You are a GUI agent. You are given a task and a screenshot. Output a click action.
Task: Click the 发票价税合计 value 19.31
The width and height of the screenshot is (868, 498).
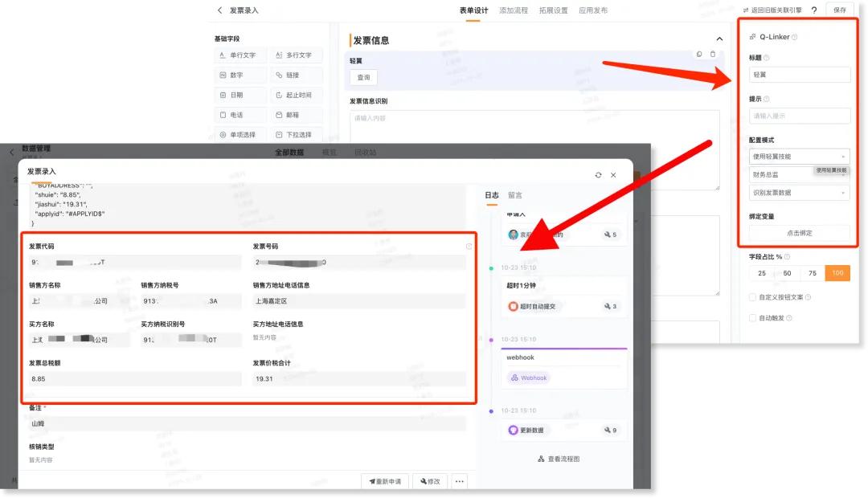(359, 379)
